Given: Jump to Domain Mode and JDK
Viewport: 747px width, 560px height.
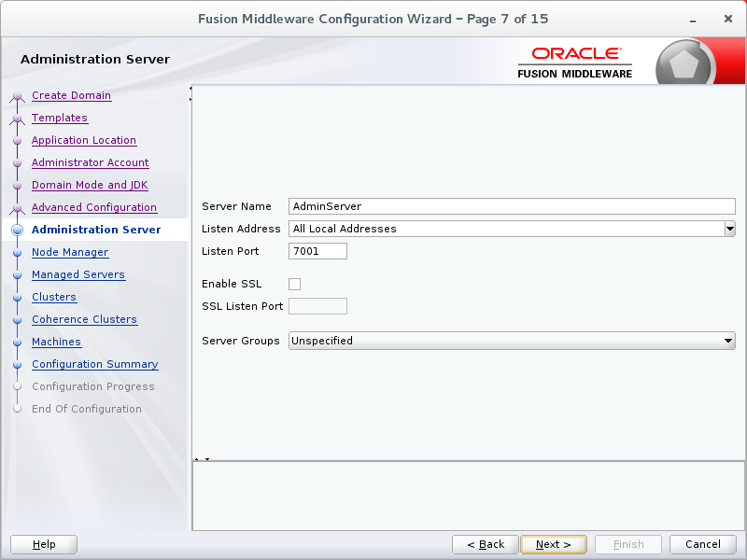Looking at the screenshot, I should pos(90,185).
